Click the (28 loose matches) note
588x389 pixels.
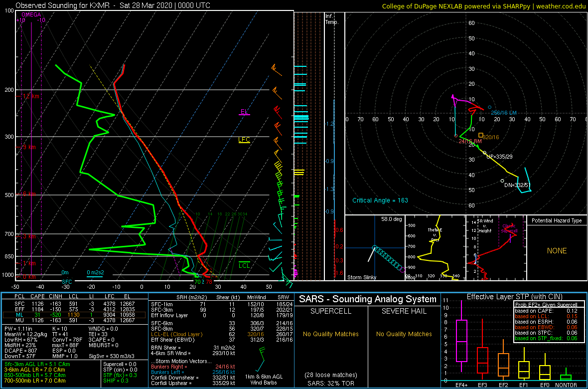[330, 375]
